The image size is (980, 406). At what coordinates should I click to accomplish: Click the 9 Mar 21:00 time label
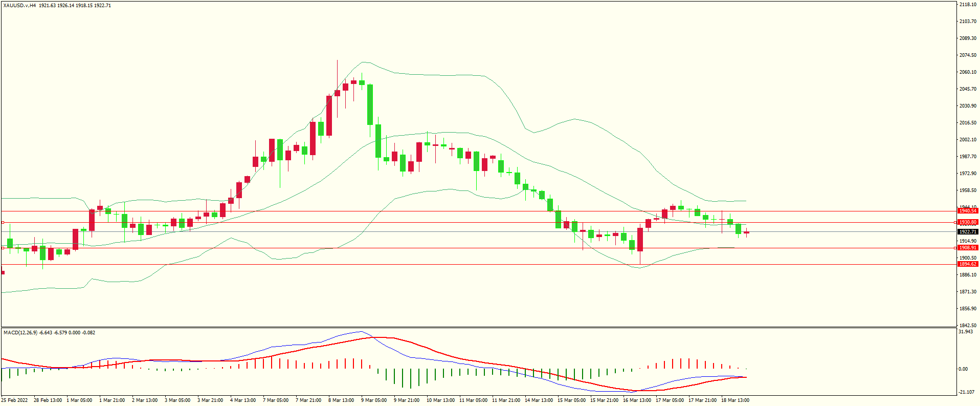tap(407, 400)
